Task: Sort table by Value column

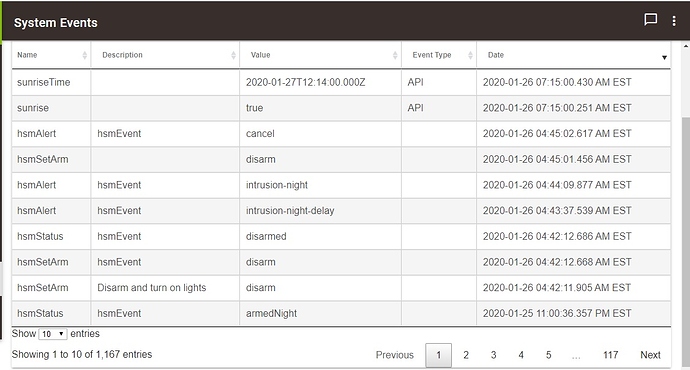Action: [320, 55]
